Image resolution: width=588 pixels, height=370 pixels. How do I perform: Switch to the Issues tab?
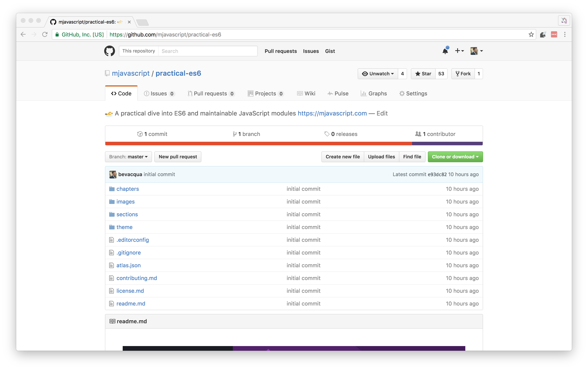pyautogui.click(x=159, y=94)
